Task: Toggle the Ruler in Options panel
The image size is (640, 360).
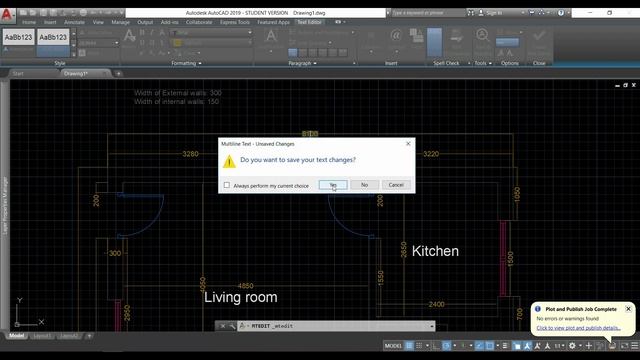Action: [507, 42]
